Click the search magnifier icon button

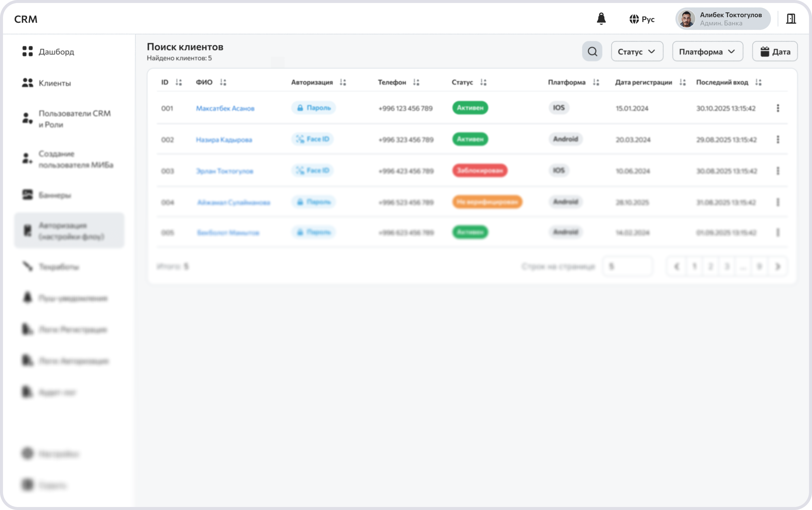pos(592,52)
